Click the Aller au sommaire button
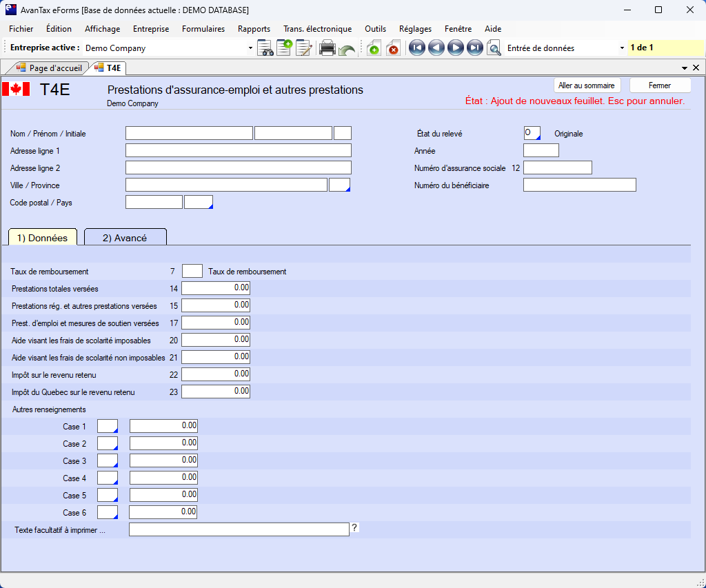706x588 pixels. click(587, 85)
